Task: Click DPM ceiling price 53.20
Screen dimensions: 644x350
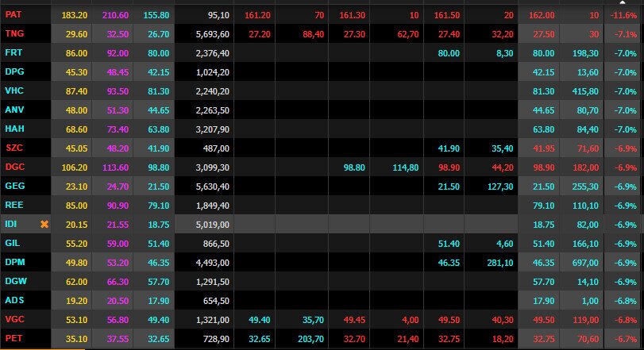Action: tap(118, 263)
